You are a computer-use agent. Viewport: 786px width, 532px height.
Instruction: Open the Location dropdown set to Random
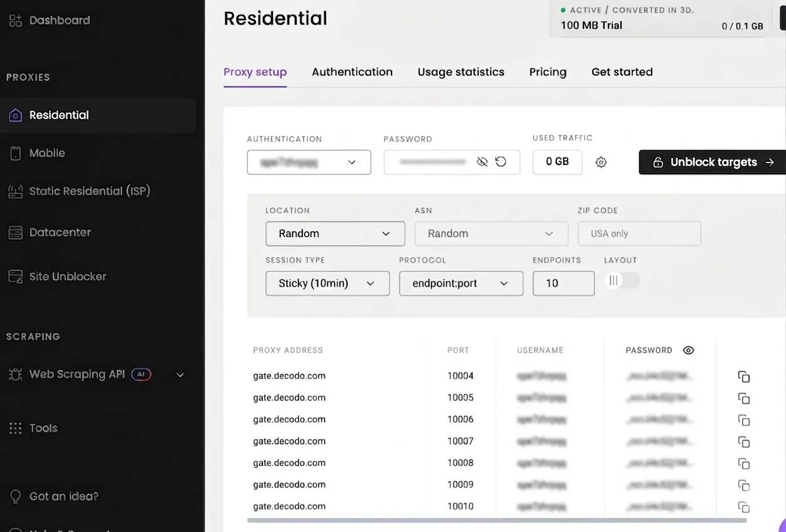point(335,233)
